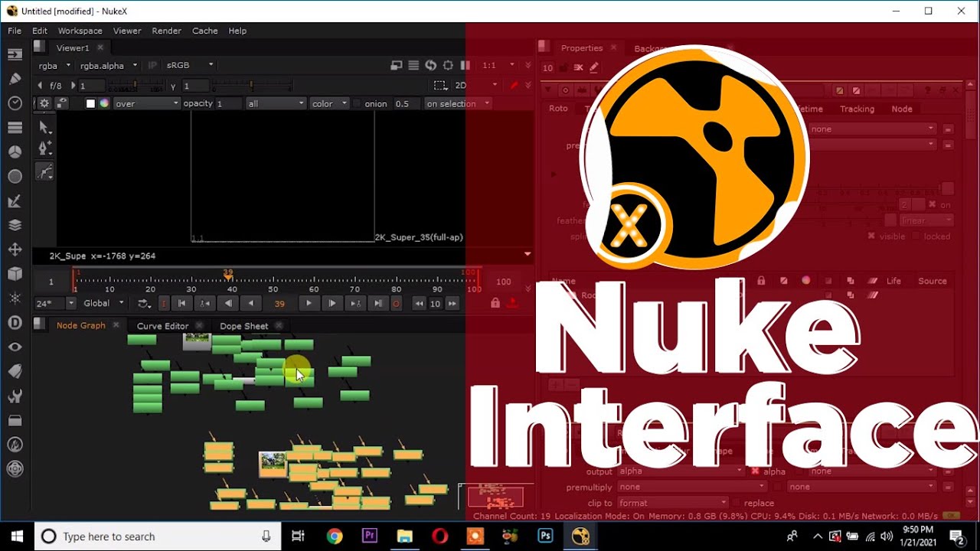Click the white color swatch in roto toolbar

coord(90,103)
